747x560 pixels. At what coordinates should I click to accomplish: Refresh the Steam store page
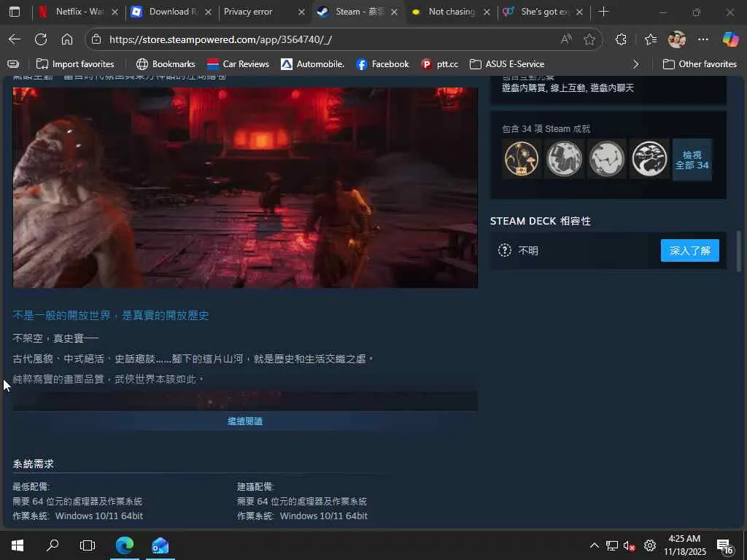tap(41, 39)
